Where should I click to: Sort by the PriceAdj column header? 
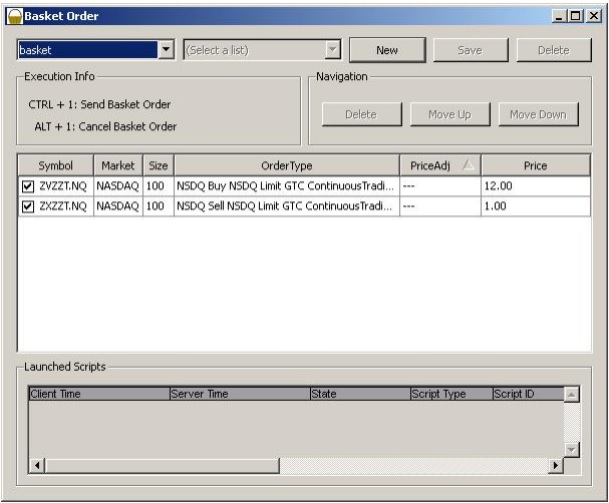pyautogui.click(x=439, y=165)
